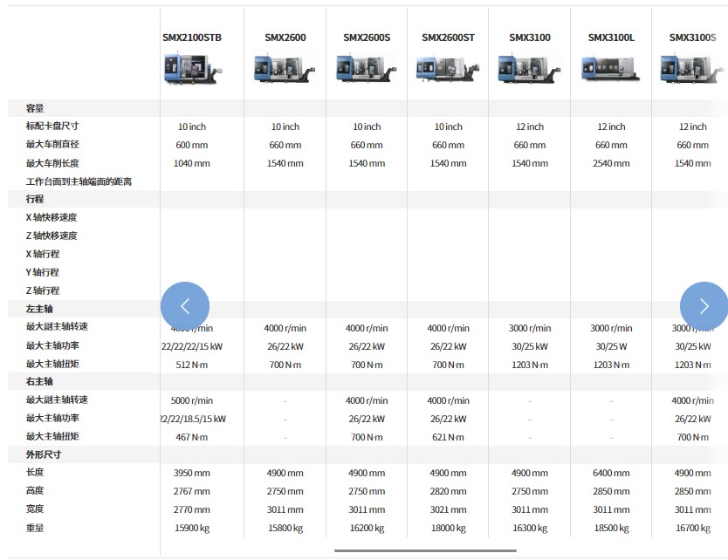The height and width of the screenshot is (560, 728).
Task: Click the 高度 row label
Action: point(35,490)
